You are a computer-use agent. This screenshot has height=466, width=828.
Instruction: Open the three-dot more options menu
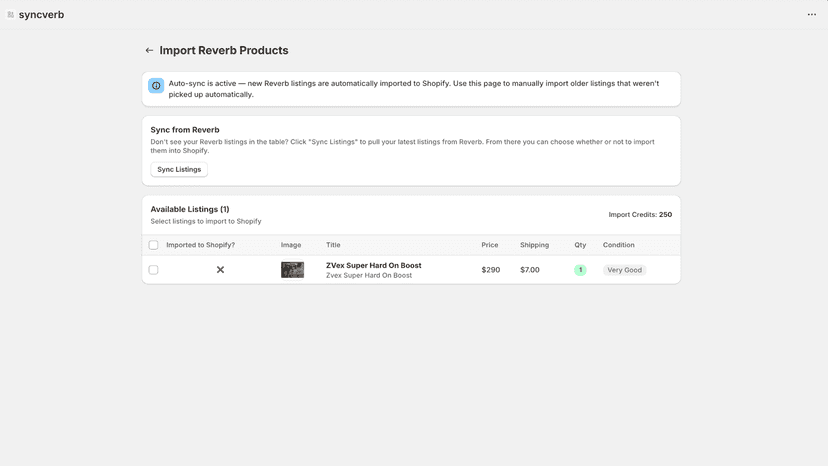click(x=812, y=14)
